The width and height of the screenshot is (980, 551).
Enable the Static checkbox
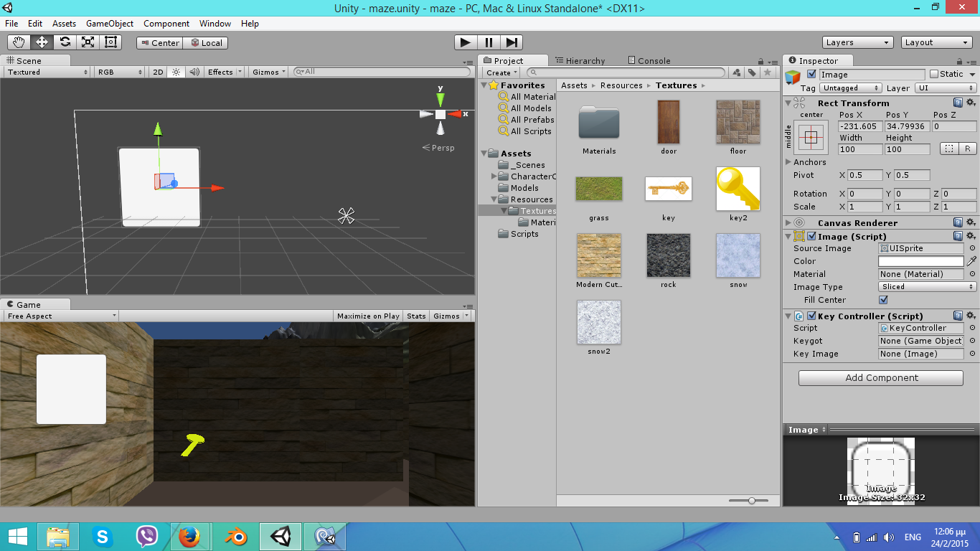tap(933, 74)
